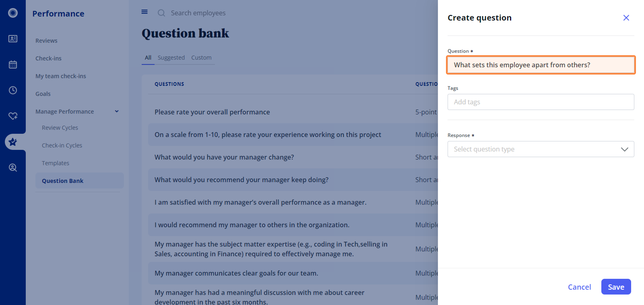Collapse the Manage Performance section
The height and width of the screenshot is (305, 644).
coord(117,111)
